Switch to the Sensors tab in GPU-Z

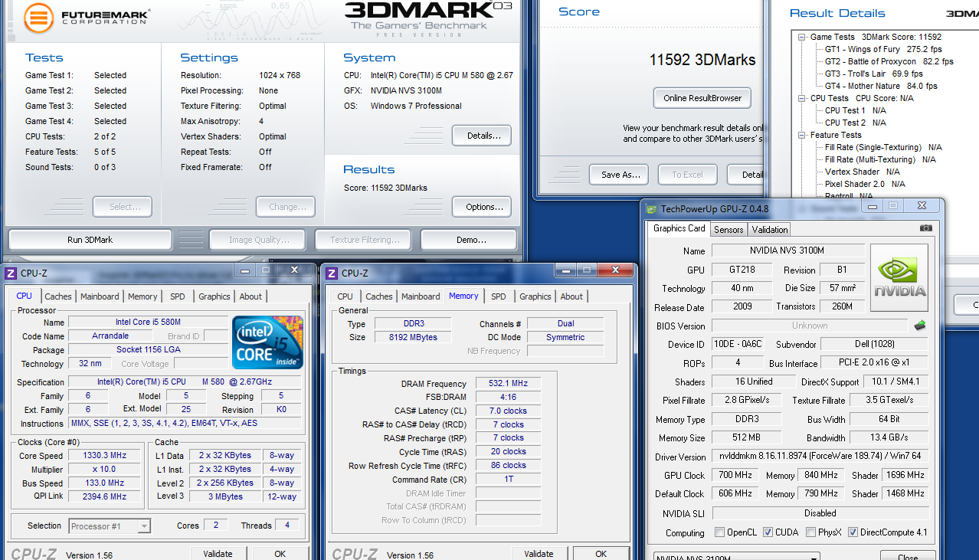click(x=729, y=230)
